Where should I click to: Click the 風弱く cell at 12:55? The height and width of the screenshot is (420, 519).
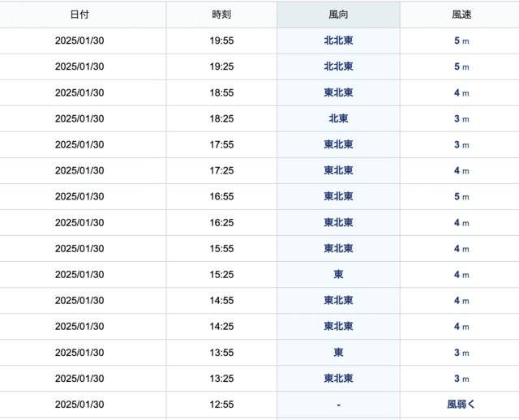[x=461, y=405]
